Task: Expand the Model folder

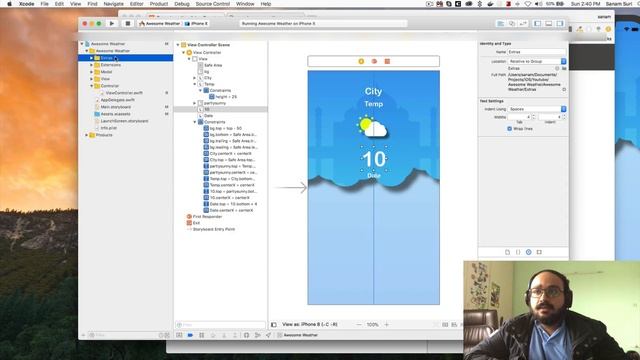Action: 91,72
